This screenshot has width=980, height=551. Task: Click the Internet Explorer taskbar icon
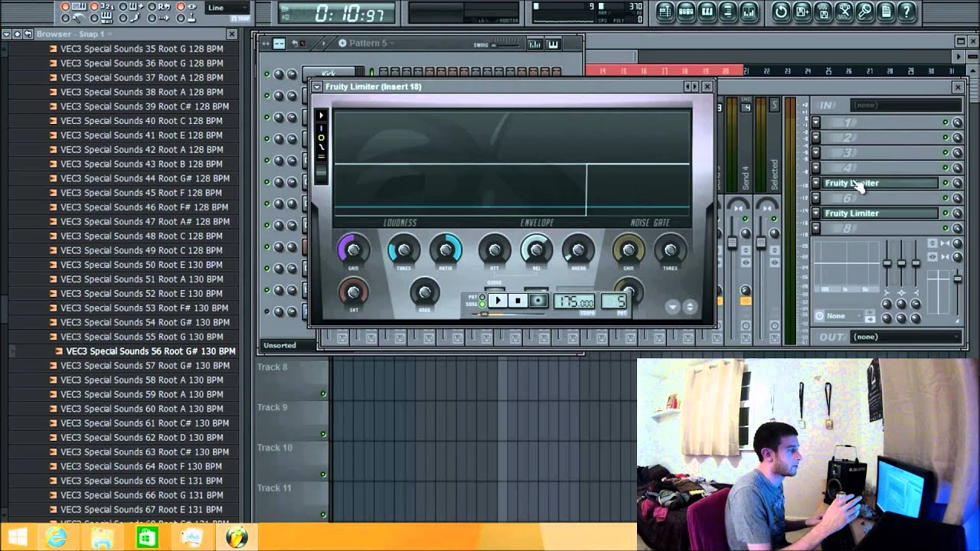57,538
